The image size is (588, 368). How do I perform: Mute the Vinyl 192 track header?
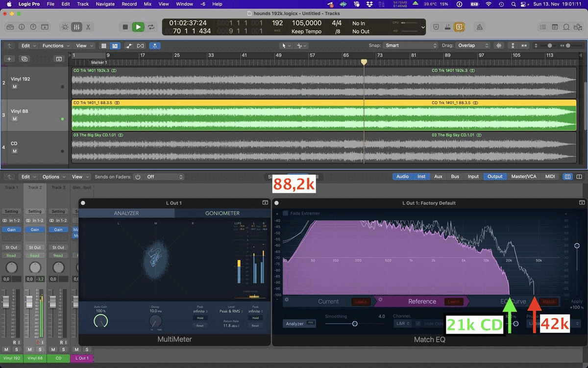(x=15, y=87)
